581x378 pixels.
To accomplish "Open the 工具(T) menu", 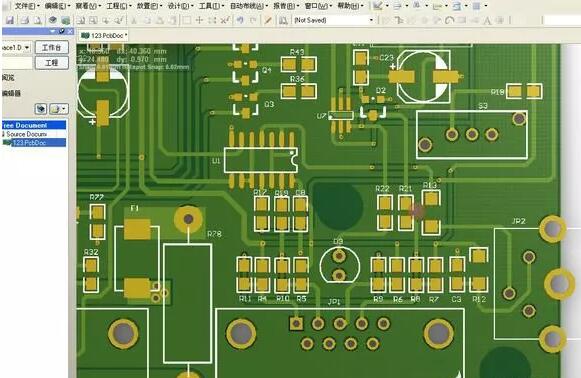I will pyautogui.click(x=211, y=6).
